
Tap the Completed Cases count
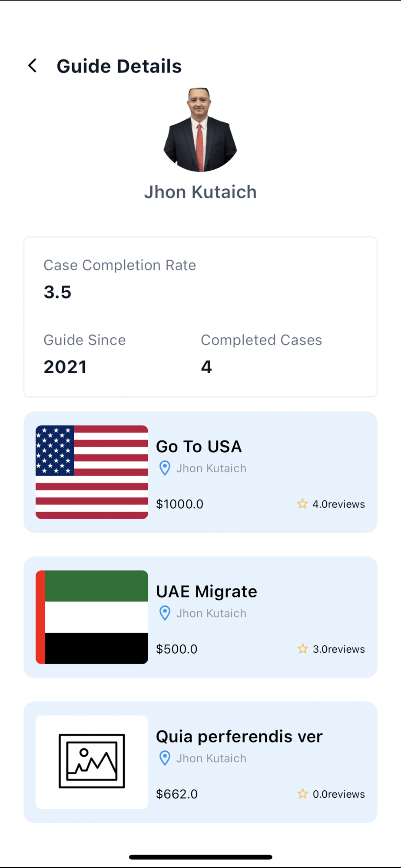click(206, 367)
